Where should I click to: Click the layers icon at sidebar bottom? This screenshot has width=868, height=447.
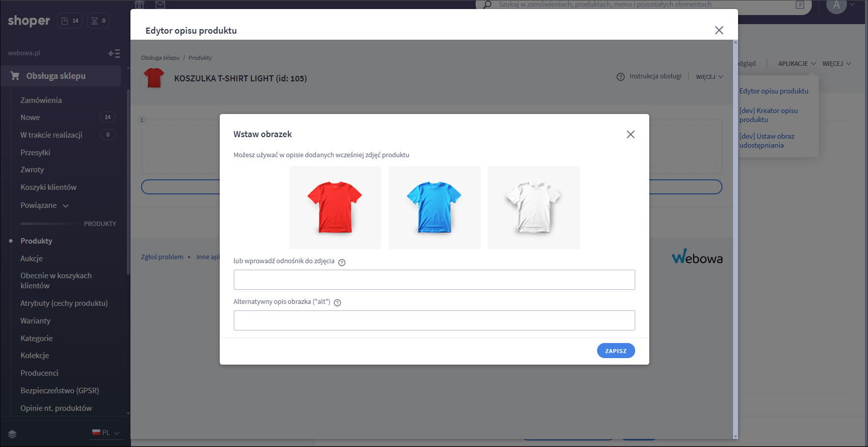(x=13, y=434)
